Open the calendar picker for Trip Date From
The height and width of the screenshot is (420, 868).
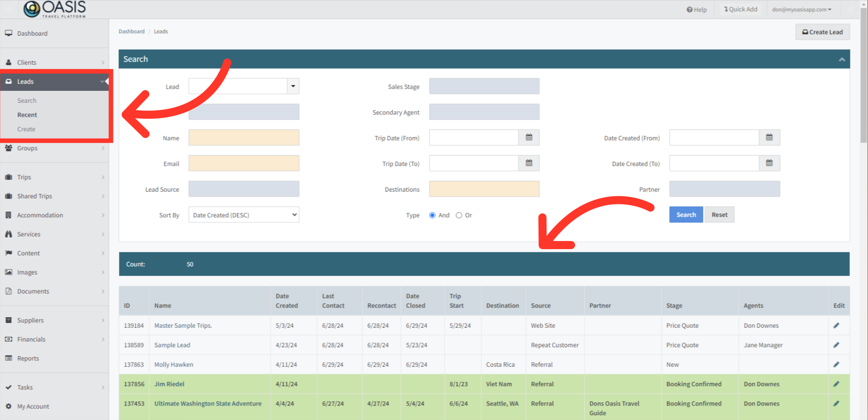pos(528,137)
